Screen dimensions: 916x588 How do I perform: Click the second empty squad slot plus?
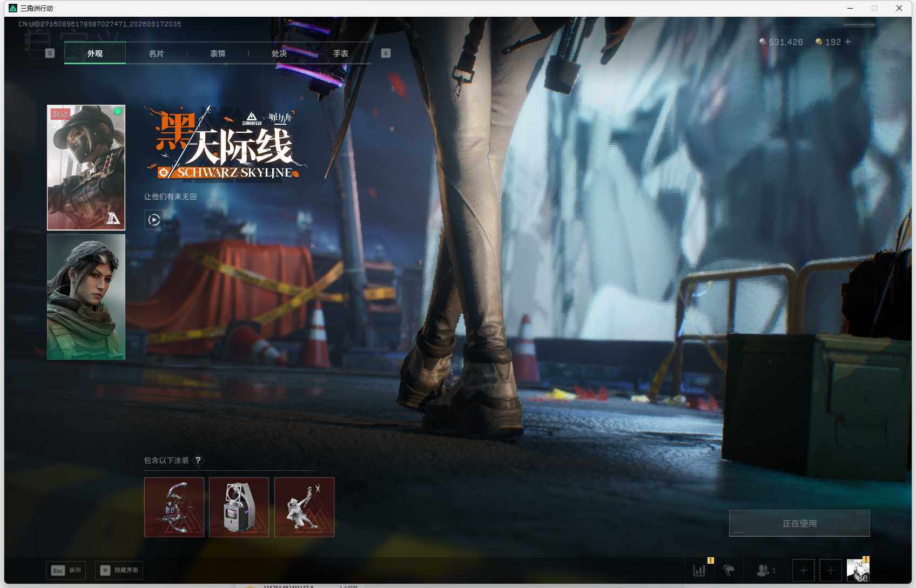(x=831, y=570)
